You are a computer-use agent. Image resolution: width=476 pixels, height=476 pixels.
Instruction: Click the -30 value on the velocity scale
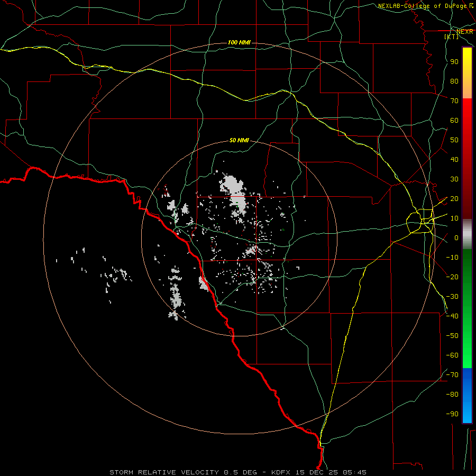[x=452, y=297]
